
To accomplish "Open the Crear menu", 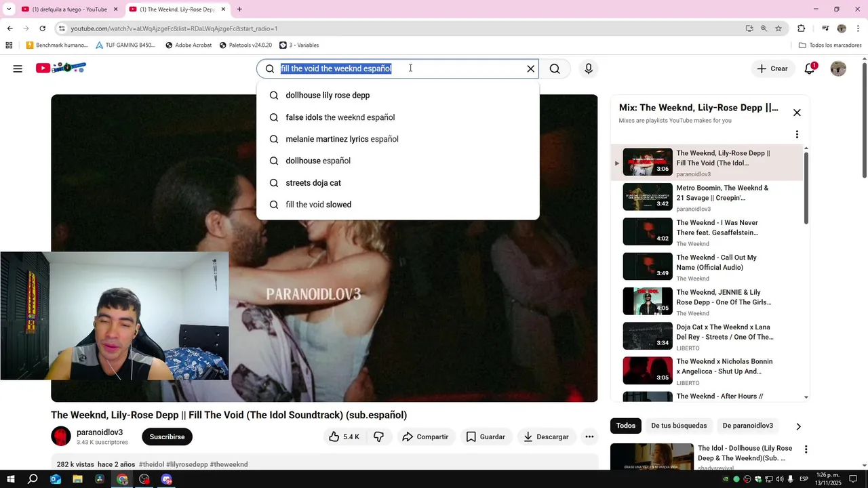I will point(772,68).
